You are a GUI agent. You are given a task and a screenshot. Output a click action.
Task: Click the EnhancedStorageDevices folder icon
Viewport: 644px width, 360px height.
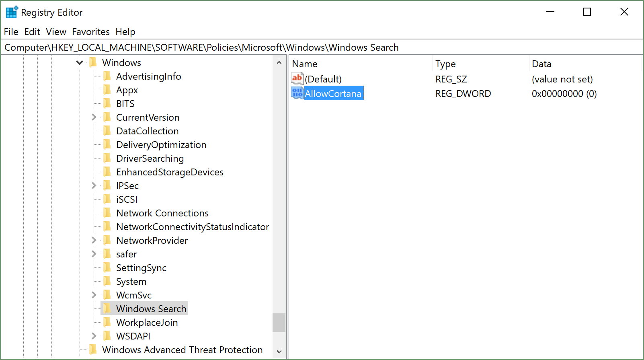[107, 172]
